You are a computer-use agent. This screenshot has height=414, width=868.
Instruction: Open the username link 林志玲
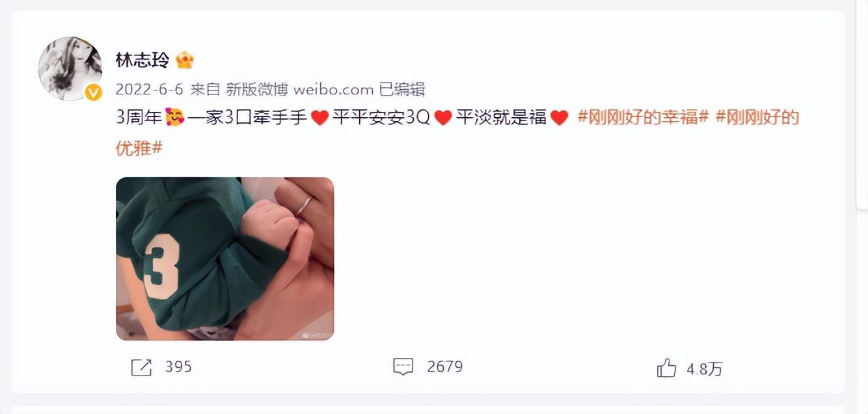pyautogui.click(x=142, y=61)
